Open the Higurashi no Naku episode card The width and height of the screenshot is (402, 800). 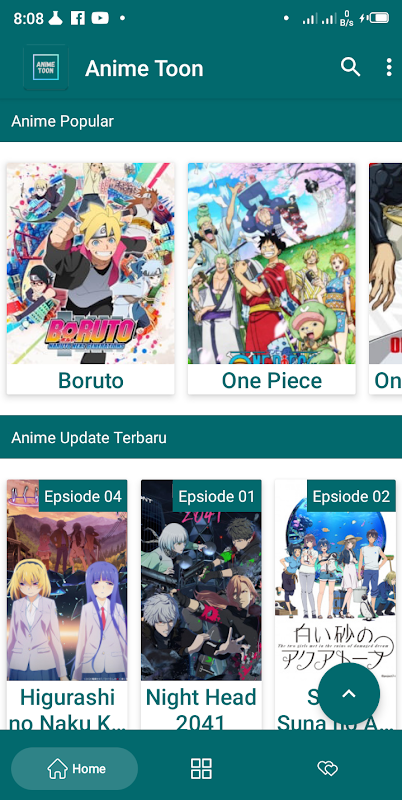click(x=67, y=605)
